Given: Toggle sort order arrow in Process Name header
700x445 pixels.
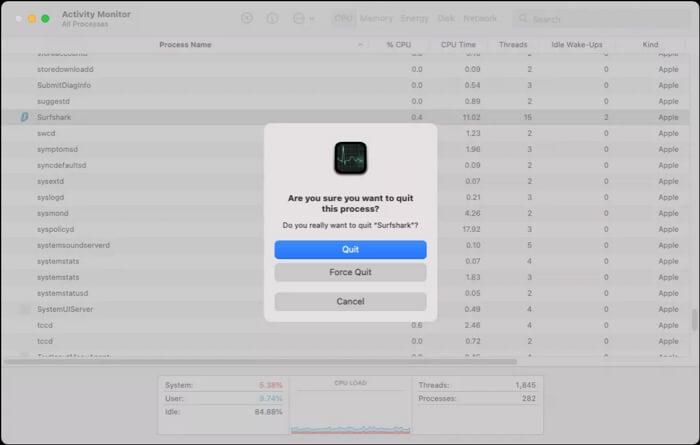Looking at the screenshot, I should pos(360,45).
